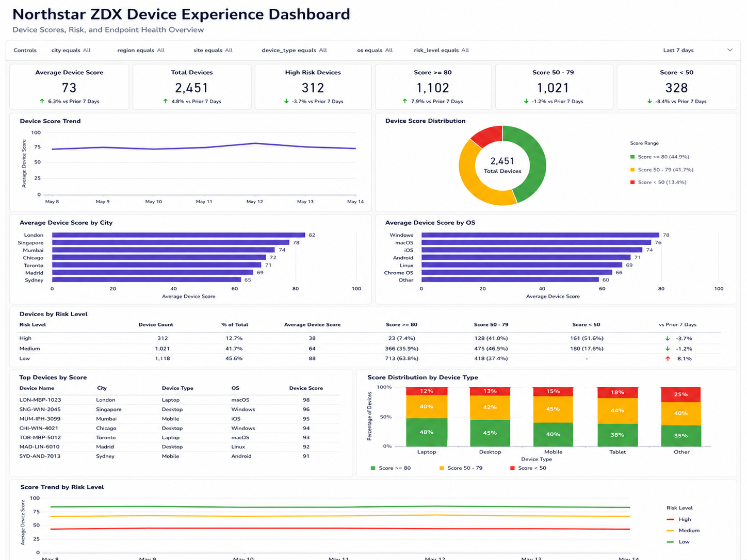
Task: Click yellow Score 50 - 79 (41.7%) legend swatch
Action: tap(632, 170)
